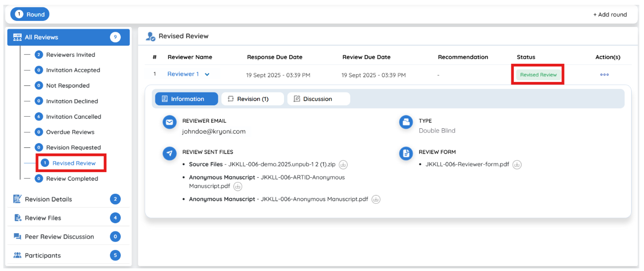
Task: Switch to the Information tab
Action: [x=186, y=99]
